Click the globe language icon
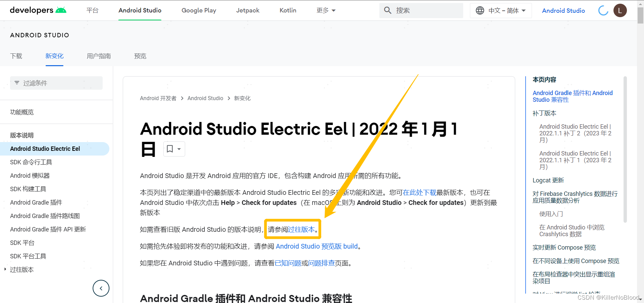This screenshot has height=303, width=644. click(x=480, y=10)
